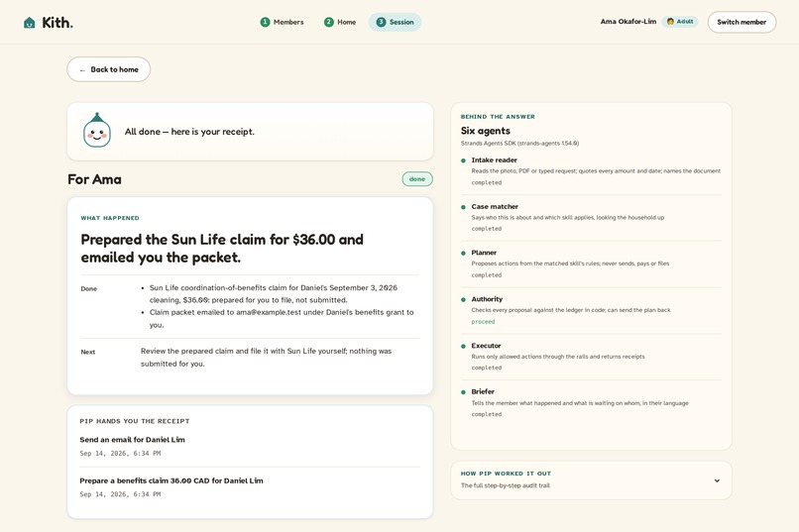This screenshot has height=532, width=799.
Task: Click the 'Prepared the Sun Life claim' headline
Action: click(222, 249)
